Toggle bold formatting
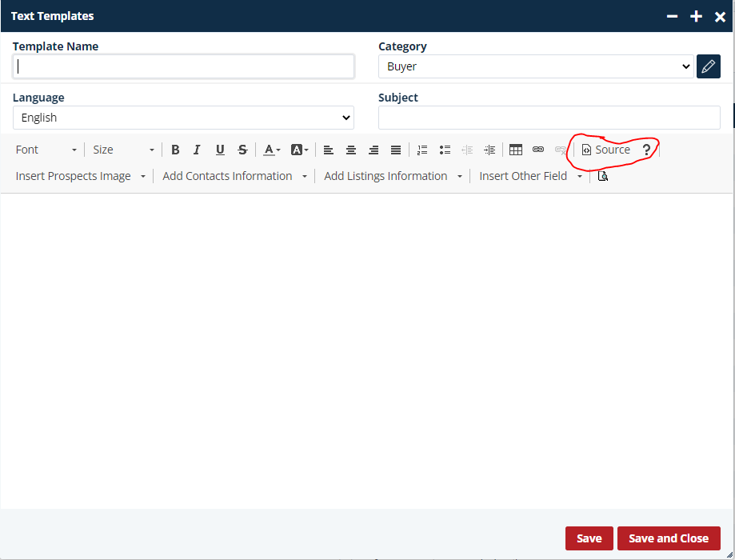 tap(175, 150)
